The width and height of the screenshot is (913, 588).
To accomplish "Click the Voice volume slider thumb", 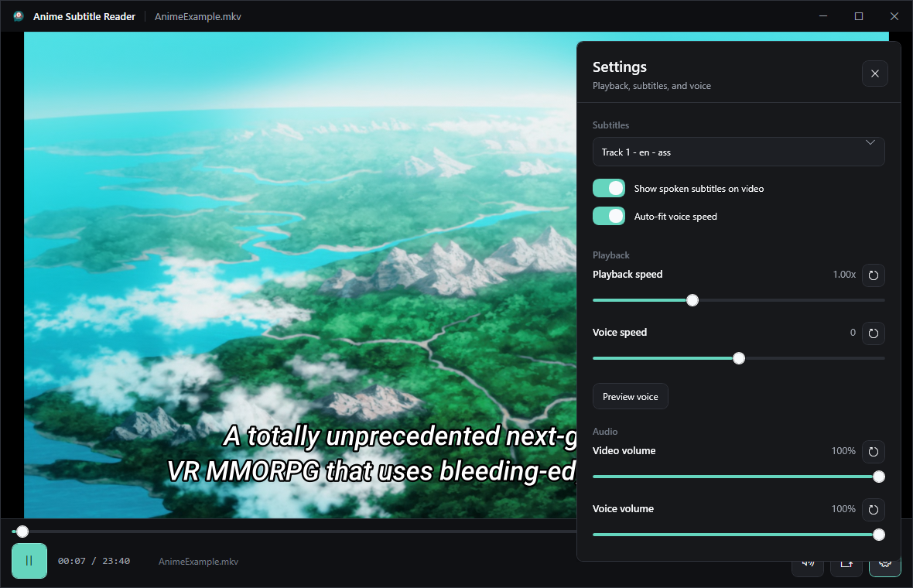I will (879, 535).
